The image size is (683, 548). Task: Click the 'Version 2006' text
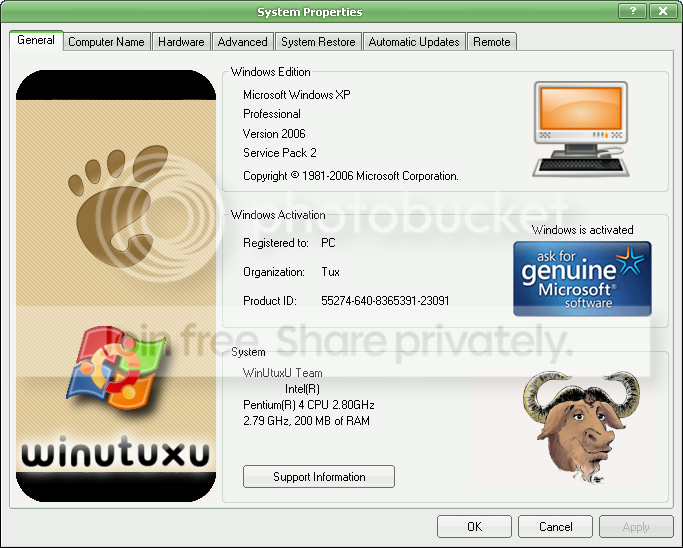274,134
